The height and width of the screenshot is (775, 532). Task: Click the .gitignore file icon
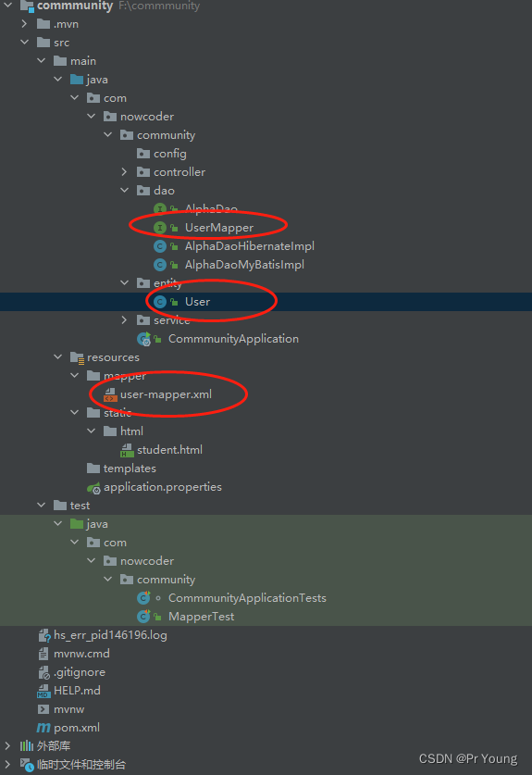pos(43,672)
